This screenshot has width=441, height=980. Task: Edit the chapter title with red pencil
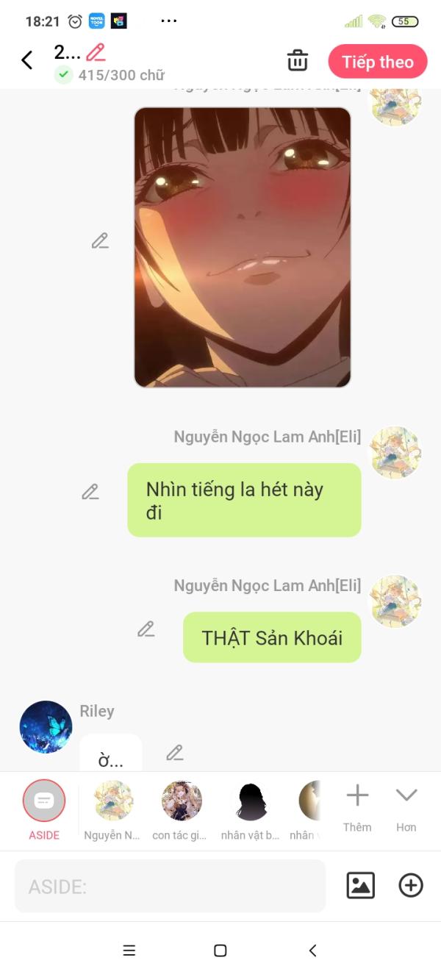[96, 52]
